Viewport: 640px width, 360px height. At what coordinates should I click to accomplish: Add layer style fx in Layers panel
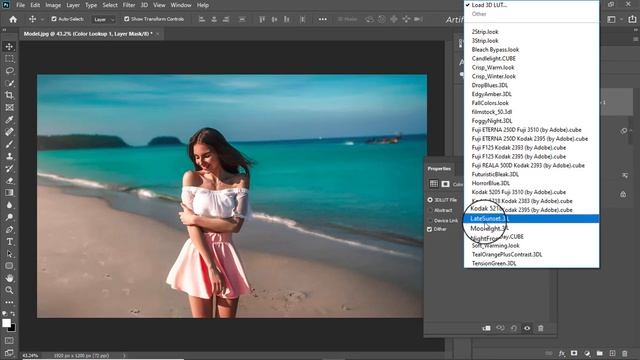click(562, 353)
